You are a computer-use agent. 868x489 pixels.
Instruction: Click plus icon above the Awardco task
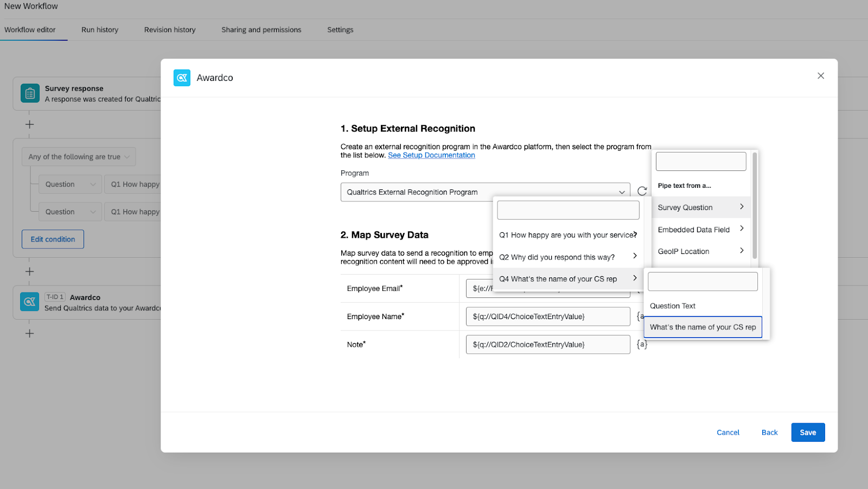click(30, 271)
